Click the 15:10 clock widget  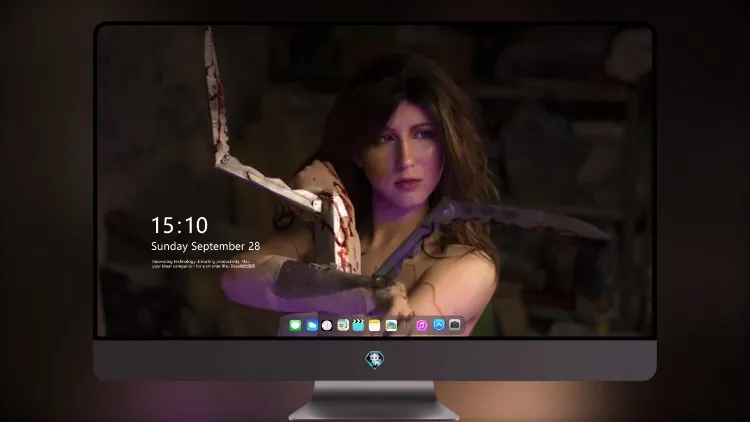(179, 225)
